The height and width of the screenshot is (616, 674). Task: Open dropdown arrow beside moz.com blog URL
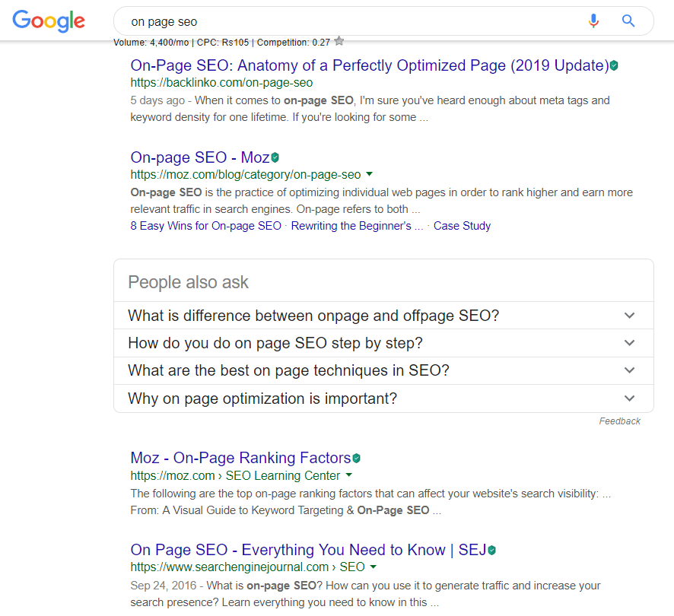pos(369,174)
